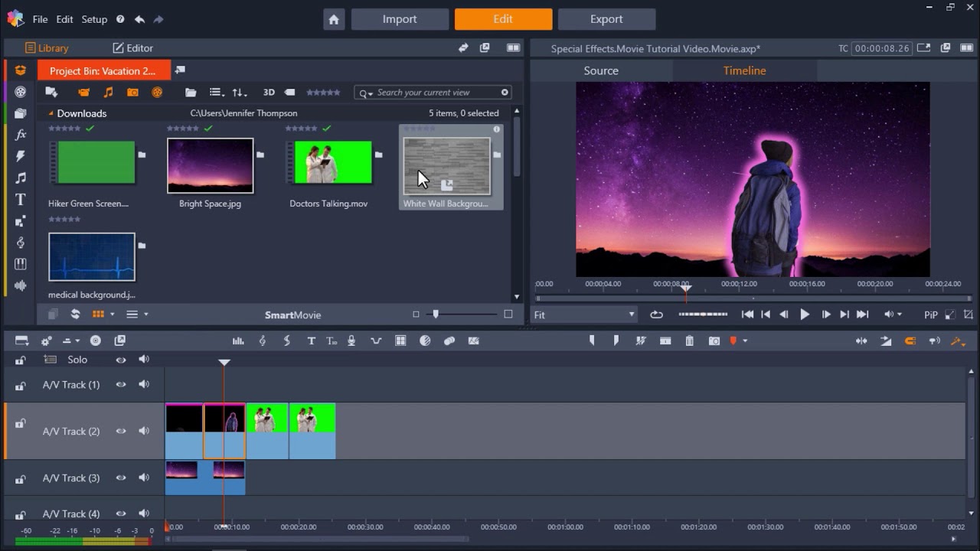Toggle lock on A/V Track (3)
The width and height of the screenshot is (980, 551).
[x=21, y=479]
